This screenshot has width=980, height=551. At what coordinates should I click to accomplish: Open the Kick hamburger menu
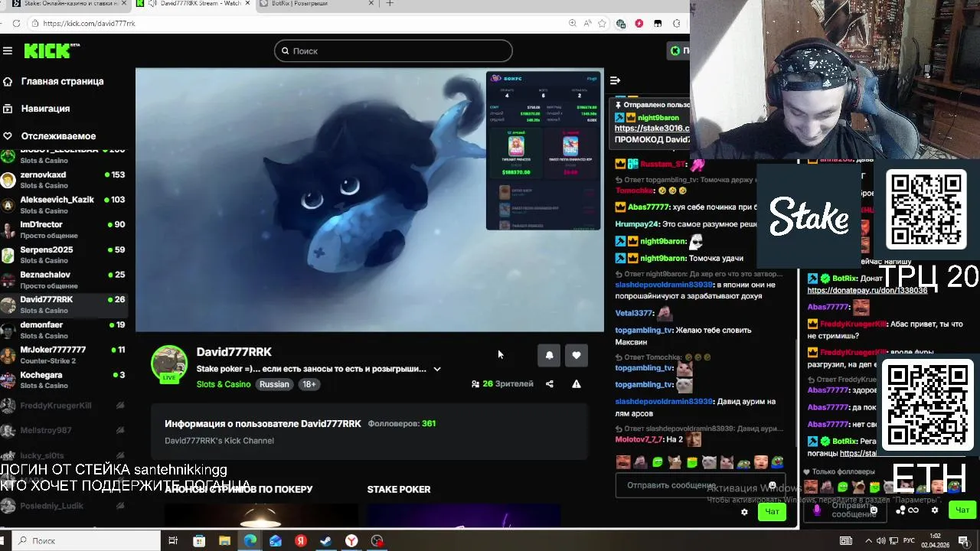(8, 51)
